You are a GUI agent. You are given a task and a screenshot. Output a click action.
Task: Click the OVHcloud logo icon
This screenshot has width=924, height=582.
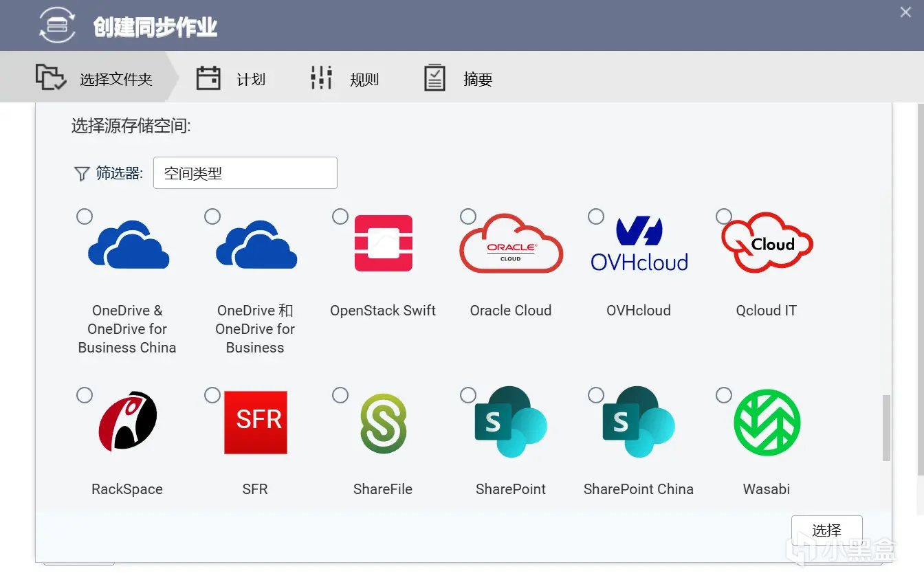pyautogui.click(x=639, y=244)
